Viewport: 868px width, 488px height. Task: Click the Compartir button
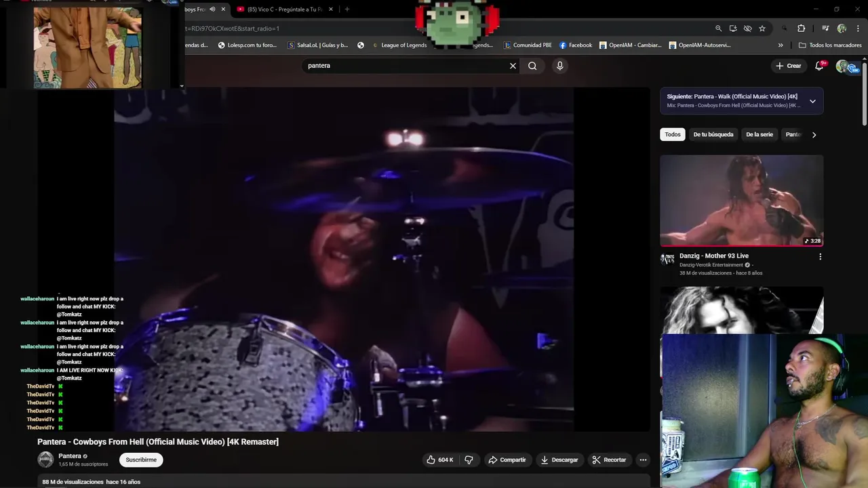[x=507, y=460]
